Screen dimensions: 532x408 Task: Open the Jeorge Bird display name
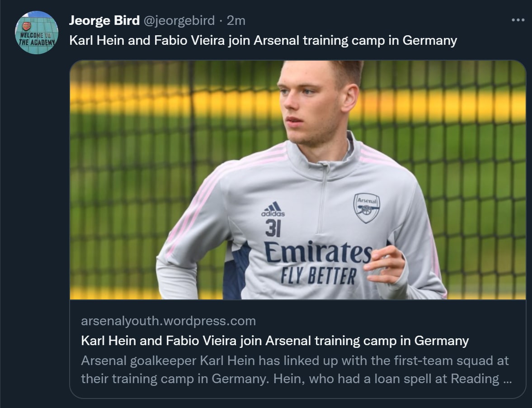pos(104,20)
